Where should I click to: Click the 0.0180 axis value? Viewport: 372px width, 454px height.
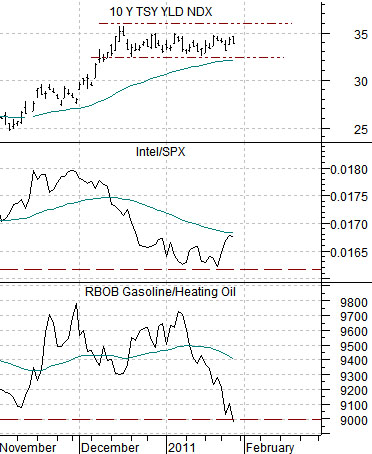point(349,170)
